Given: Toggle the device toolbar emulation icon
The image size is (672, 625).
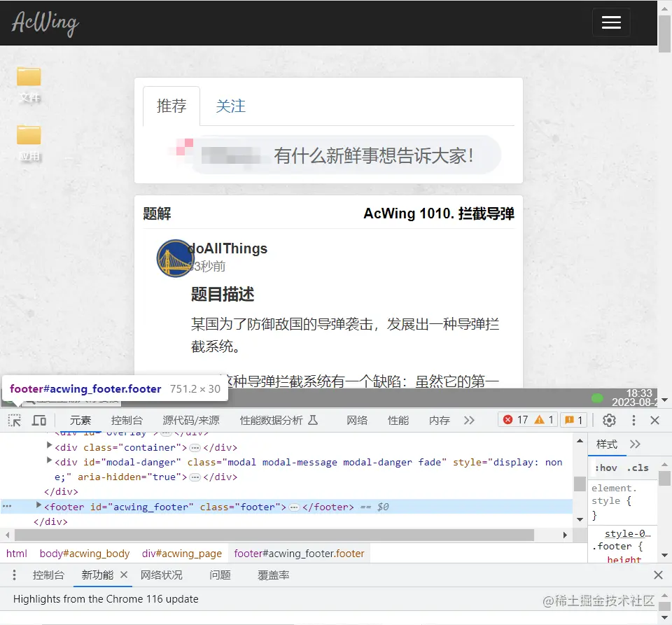Looking at the screenshot, I should pyautogui.click(x=39, y=420).
